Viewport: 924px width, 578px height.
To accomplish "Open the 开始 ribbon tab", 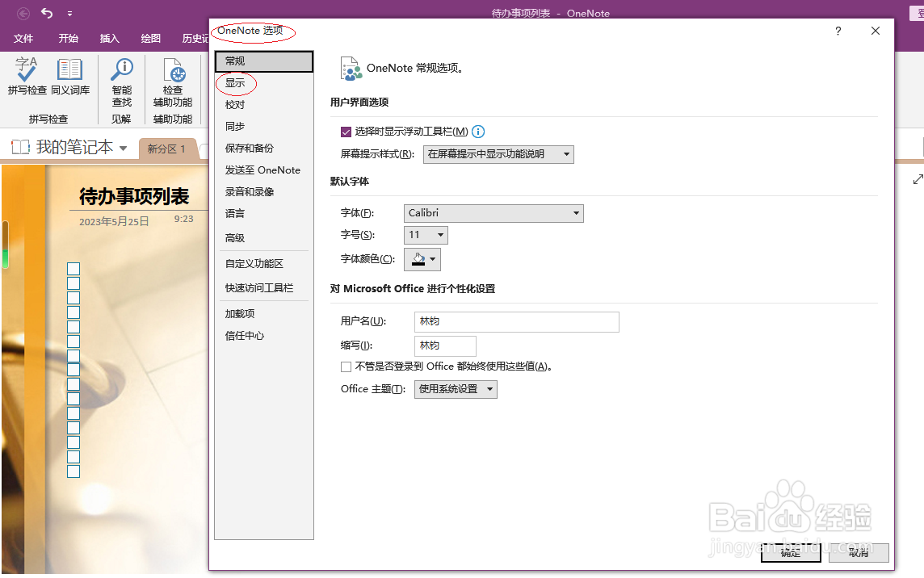I will pos(69,38).
